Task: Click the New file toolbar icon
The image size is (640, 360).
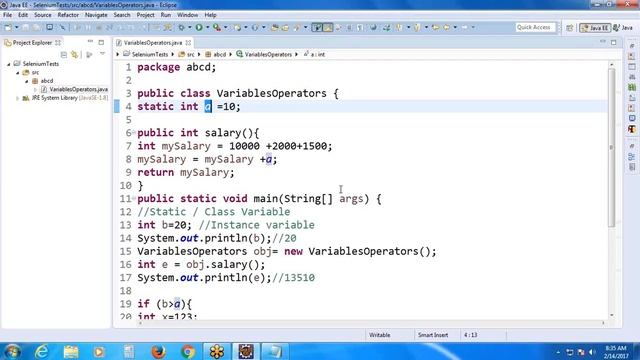Action: click(x=8, y=27)
